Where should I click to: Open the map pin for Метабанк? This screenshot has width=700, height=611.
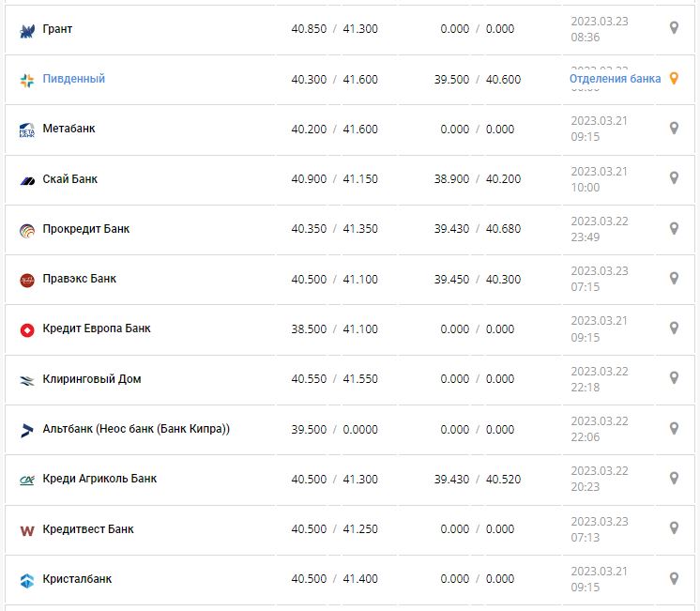click(673, 129)
